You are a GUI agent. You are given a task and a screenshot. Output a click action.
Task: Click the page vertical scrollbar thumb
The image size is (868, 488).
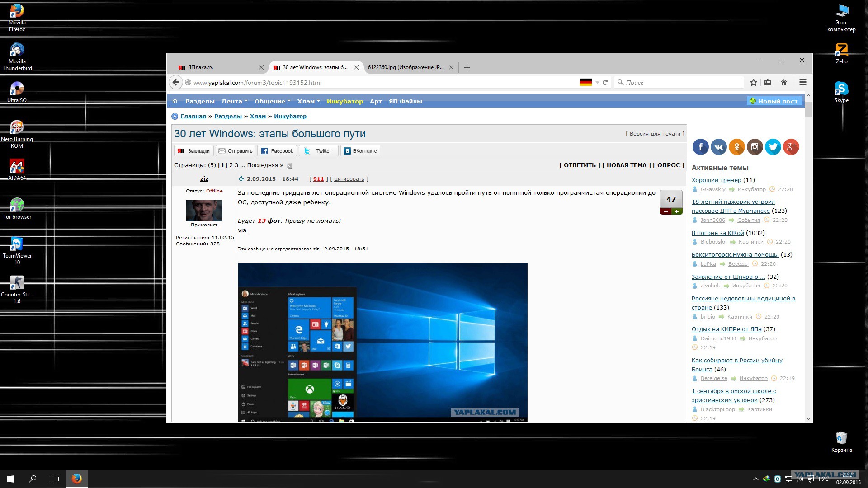[x=808, y=108]
